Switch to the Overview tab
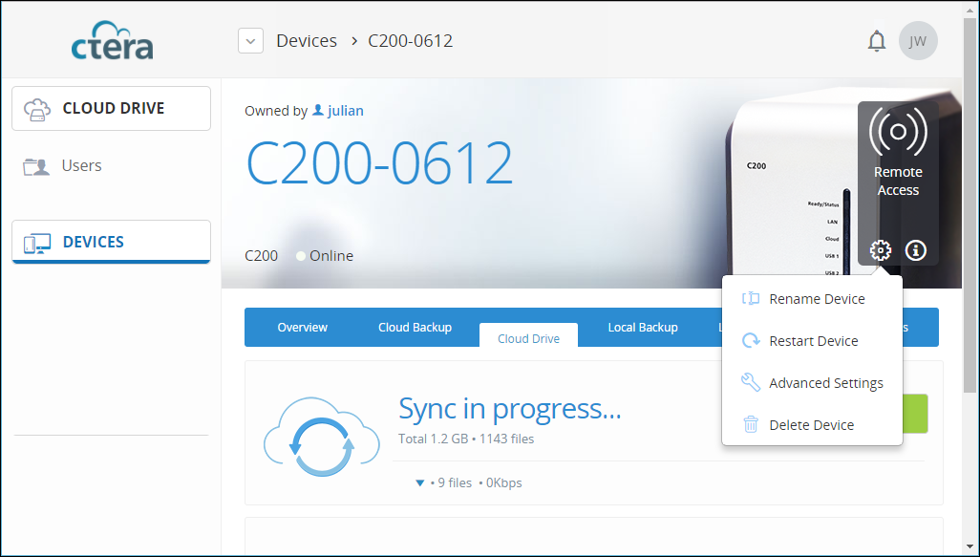980x557 pixels. click(x=303, y=327)
